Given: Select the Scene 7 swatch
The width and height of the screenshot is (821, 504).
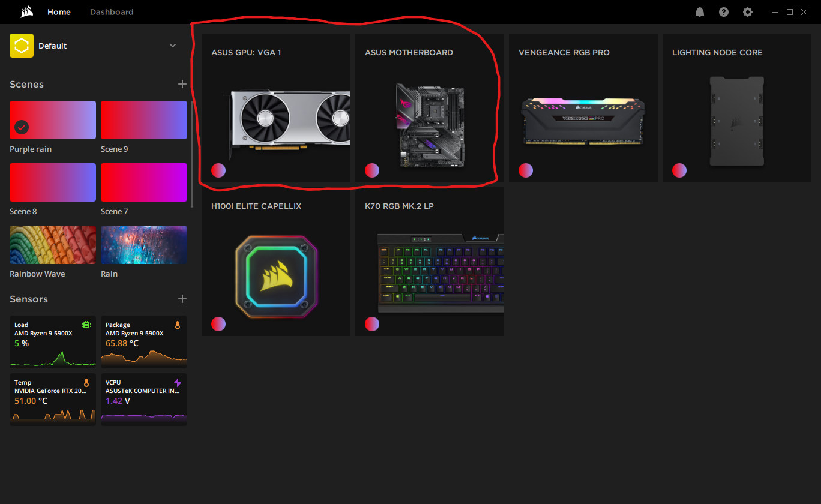Looking at the screenshot, I should coord(144,182).
